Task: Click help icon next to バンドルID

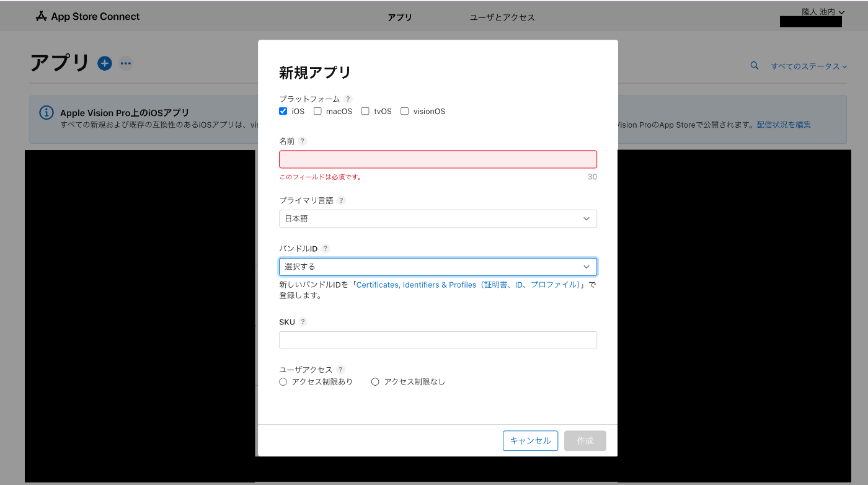Action: click(x=325, y=248)
